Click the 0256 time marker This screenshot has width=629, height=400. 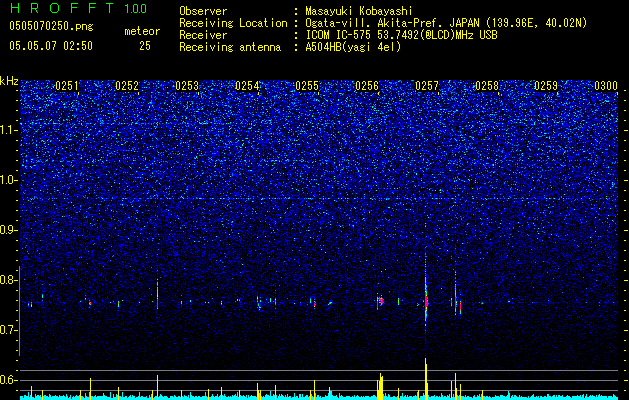367,86
